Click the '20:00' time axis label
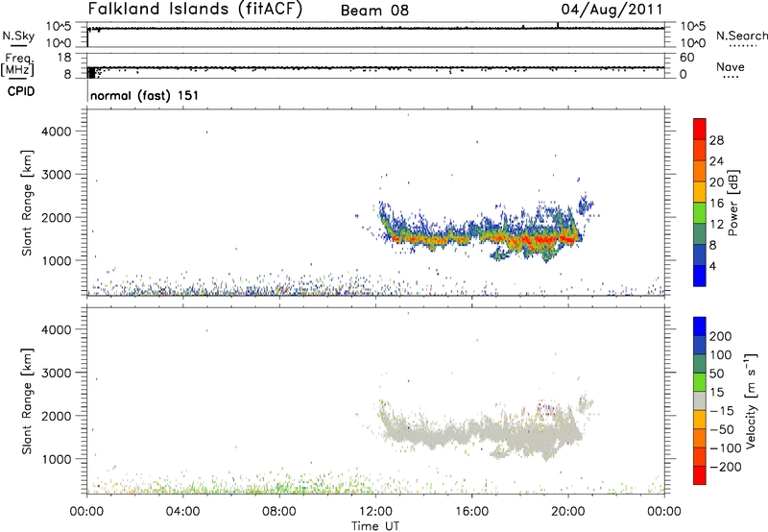The width and height of the screenshot is (768, 532). pyautogui.click(x=568, y=512)
